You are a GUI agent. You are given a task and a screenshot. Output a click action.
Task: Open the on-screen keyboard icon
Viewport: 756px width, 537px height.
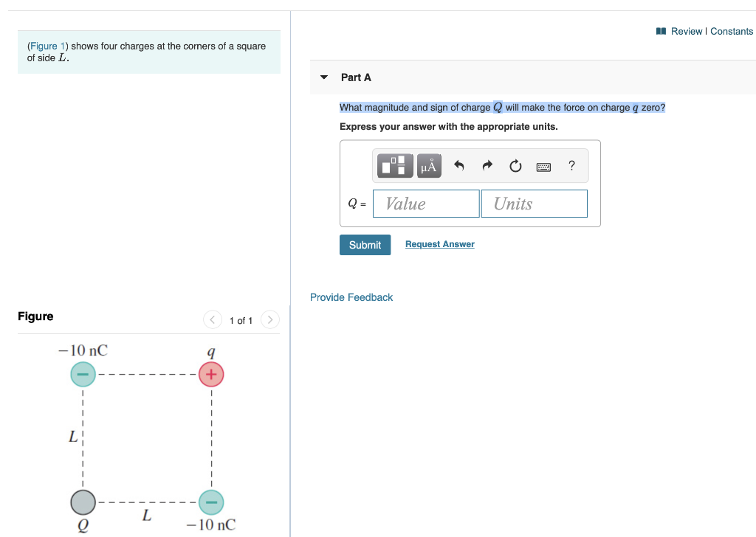tap(543, 165)
